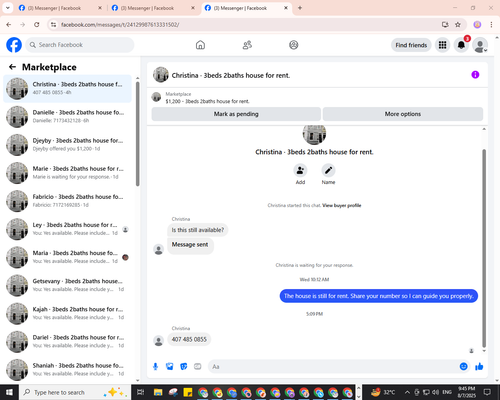The width and height of the screenshot is (500, 400).
Task: Click the 'Is this still available?' message
Action: click(x=198, y=230)
